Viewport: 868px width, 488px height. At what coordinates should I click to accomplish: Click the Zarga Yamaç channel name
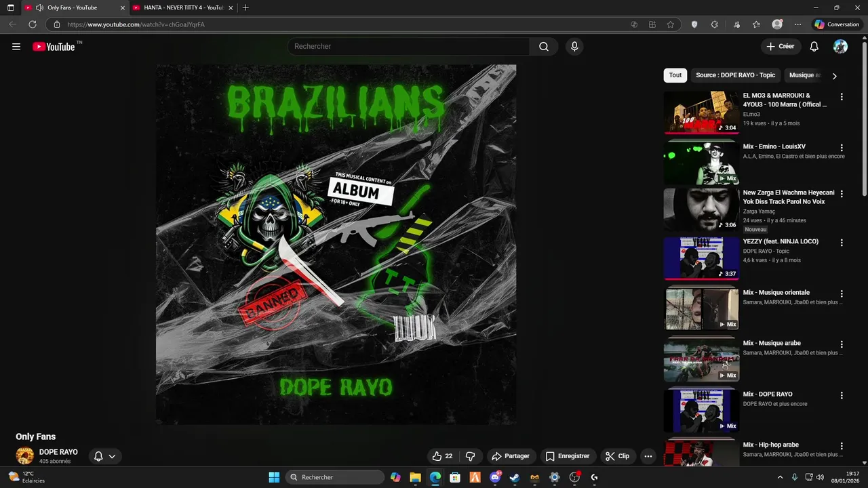click(x=760, y=211)
